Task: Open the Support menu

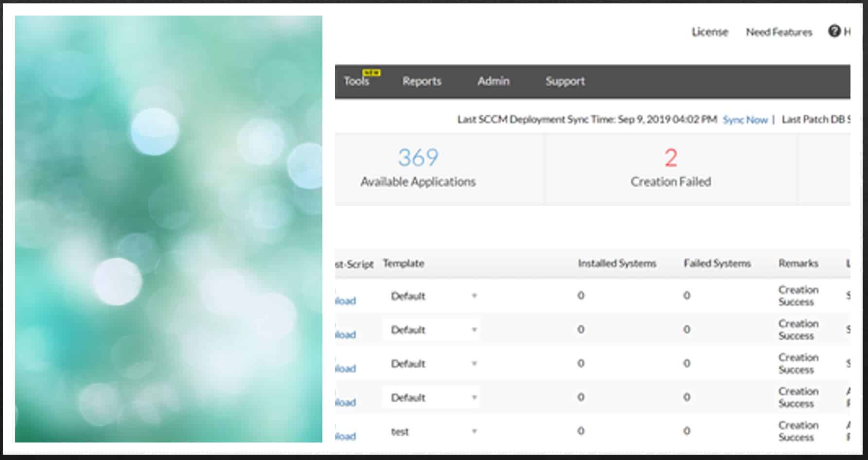Action: click(565, 81)
